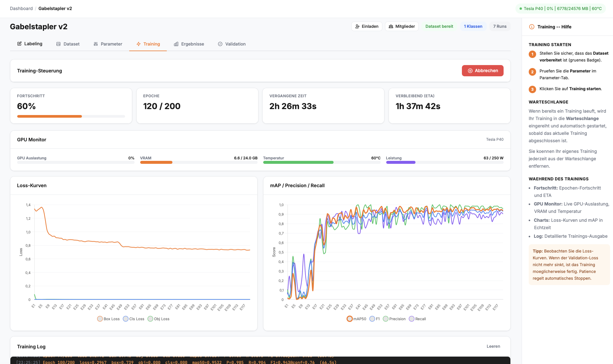Toggle F1 series in legend
This screenshot has height=364, width=613.
point(375,319)
